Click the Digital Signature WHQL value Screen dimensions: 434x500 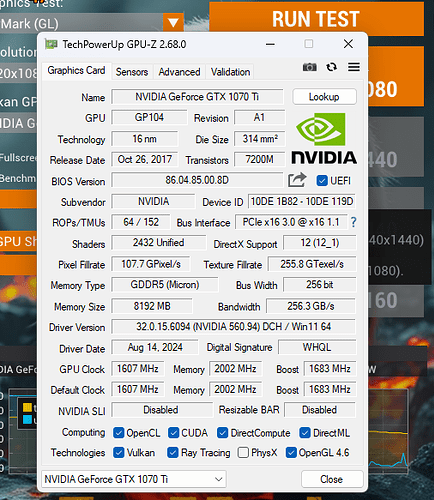point(317,347)
